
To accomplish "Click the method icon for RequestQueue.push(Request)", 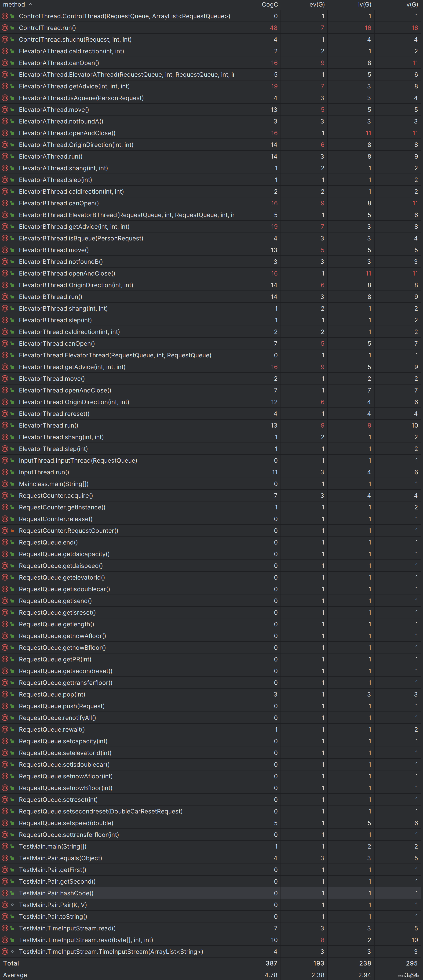I will [5, 706].
